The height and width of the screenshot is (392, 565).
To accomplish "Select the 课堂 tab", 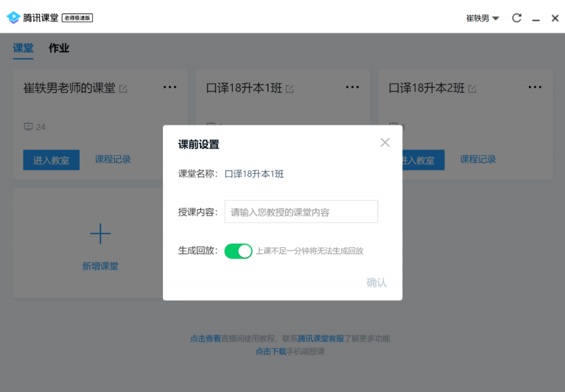I will [23, 48].
